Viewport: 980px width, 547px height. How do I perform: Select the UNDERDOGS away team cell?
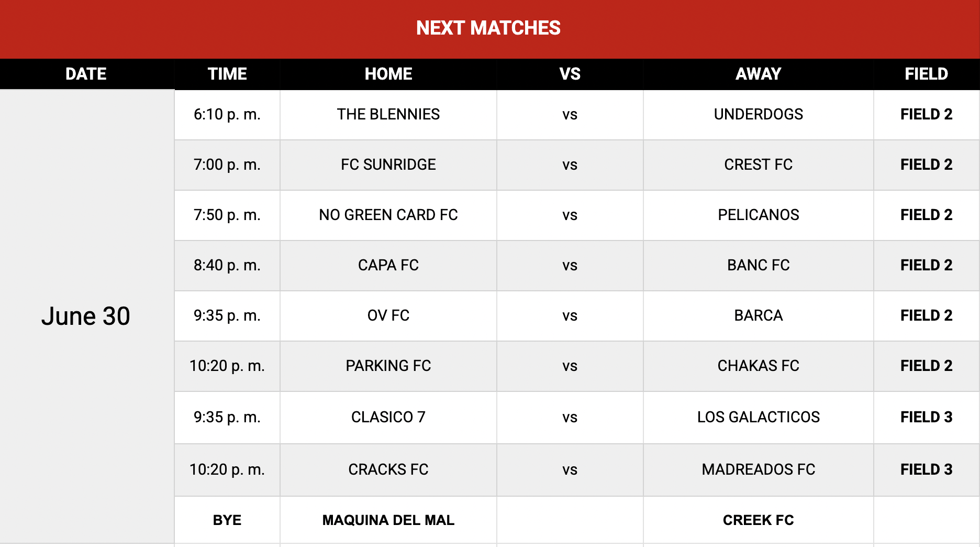[x=759, y=115]
